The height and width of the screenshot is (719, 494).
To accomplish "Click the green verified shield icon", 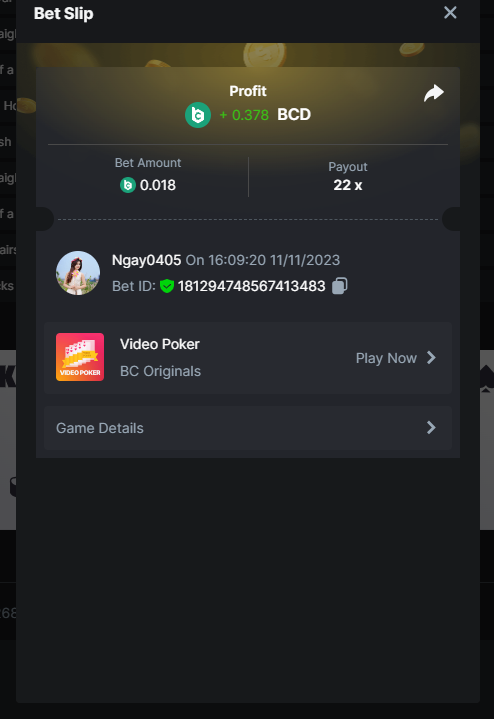I will [x=167, y=286].
